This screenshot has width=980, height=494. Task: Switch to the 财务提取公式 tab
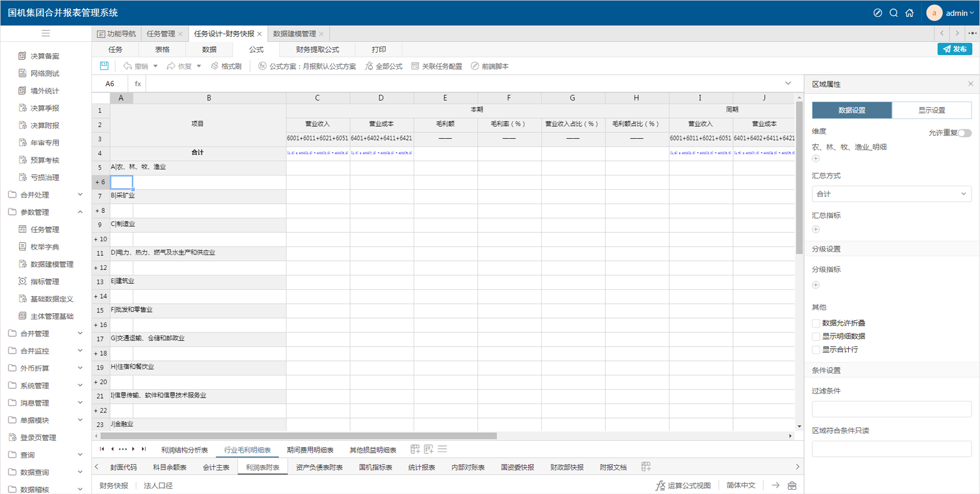317,50
